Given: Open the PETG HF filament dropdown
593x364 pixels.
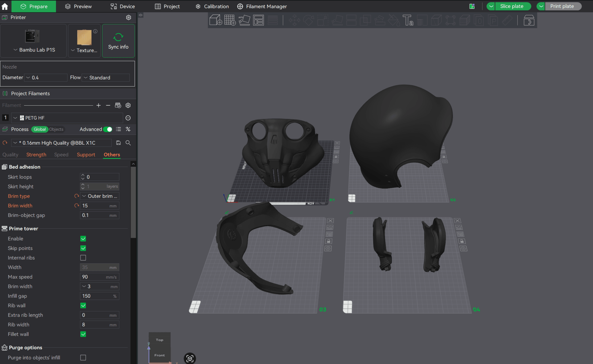Looking at the screenshot, I should click(67, 118).
